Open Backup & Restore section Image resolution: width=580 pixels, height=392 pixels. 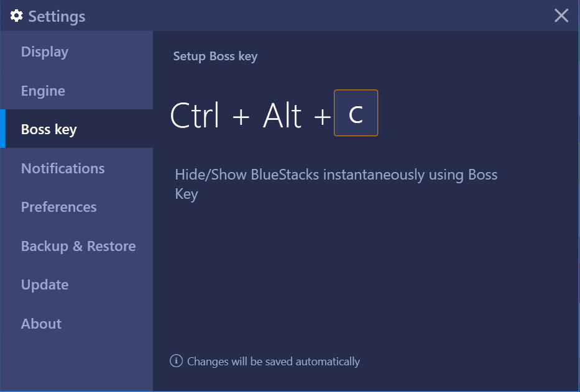click(x=76, y=246)
